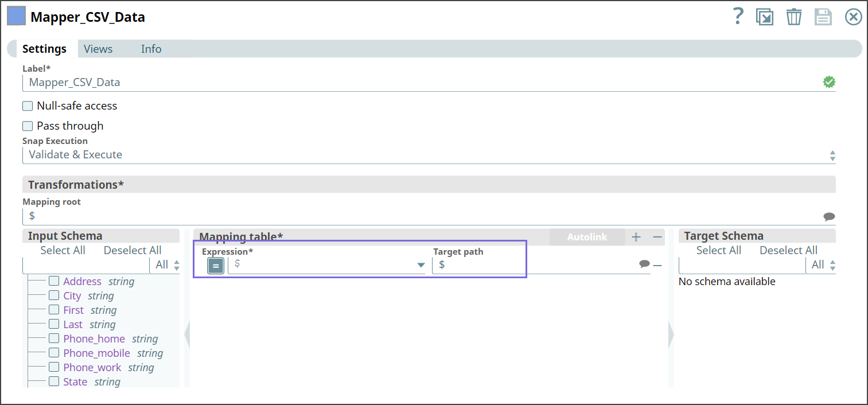Enable Pass through
The image size is (868, 405).
[x=27, y=126]
